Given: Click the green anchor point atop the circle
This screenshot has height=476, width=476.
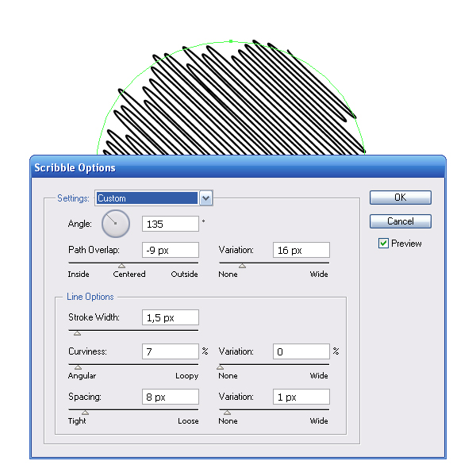Looking at the screenshot, I should (231, 41).
